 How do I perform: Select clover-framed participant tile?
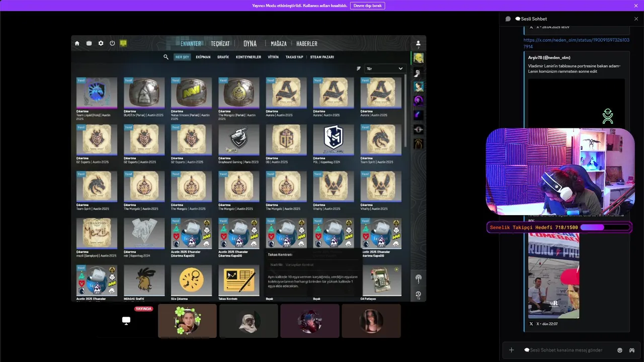(187, 321)
